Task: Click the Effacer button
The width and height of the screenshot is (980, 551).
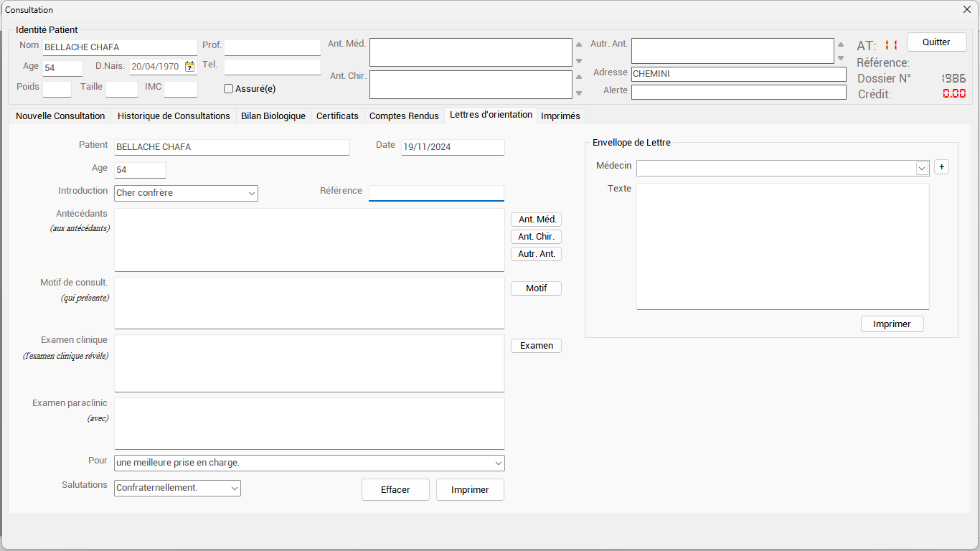Action: tap(395, 489)
